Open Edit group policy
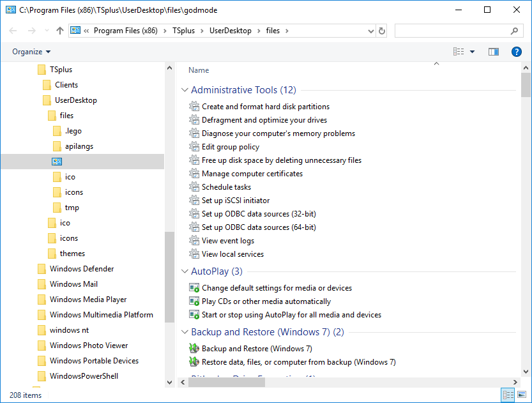 pyautogui.click(x=230, y=147)
